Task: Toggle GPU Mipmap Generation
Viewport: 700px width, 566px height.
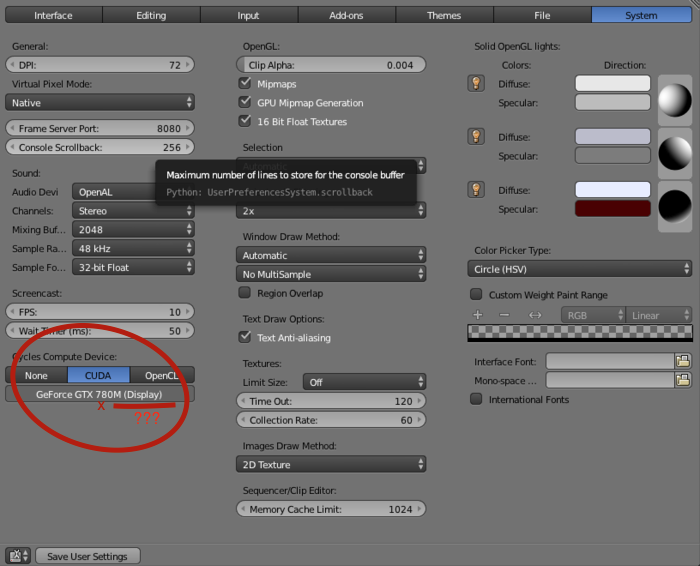Action: [245, 102]
